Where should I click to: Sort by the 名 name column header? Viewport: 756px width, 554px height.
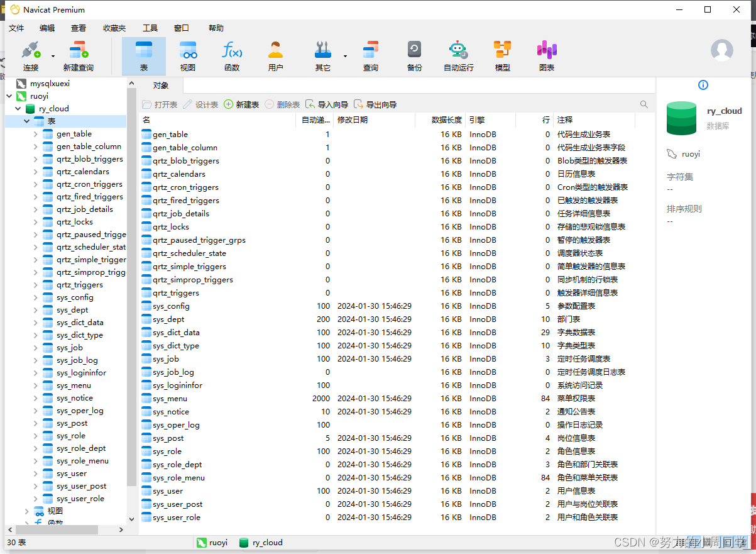click(x=217, y=119)
